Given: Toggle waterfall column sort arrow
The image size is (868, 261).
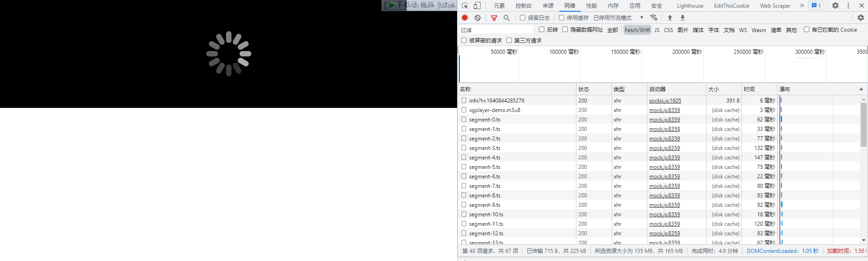Looking at the screenshot, I should click(x=861, y=89).
